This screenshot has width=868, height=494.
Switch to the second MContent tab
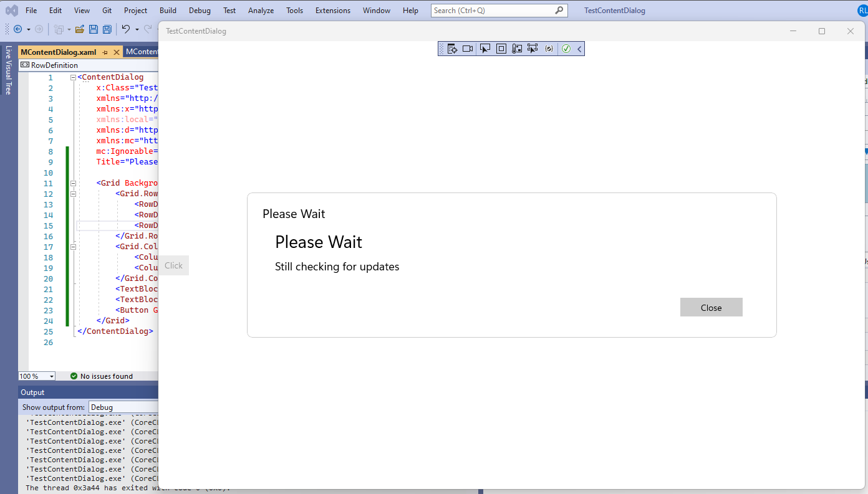click(x=142, y=52)
